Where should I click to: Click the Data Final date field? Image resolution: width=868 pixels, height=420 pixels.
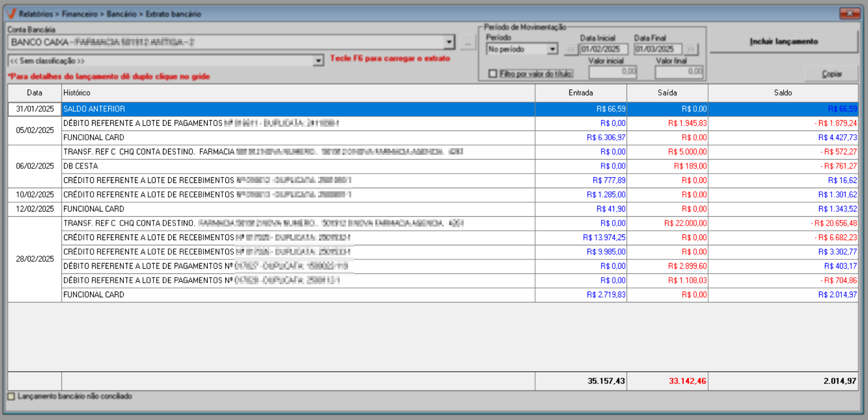[x=657, y=49]
